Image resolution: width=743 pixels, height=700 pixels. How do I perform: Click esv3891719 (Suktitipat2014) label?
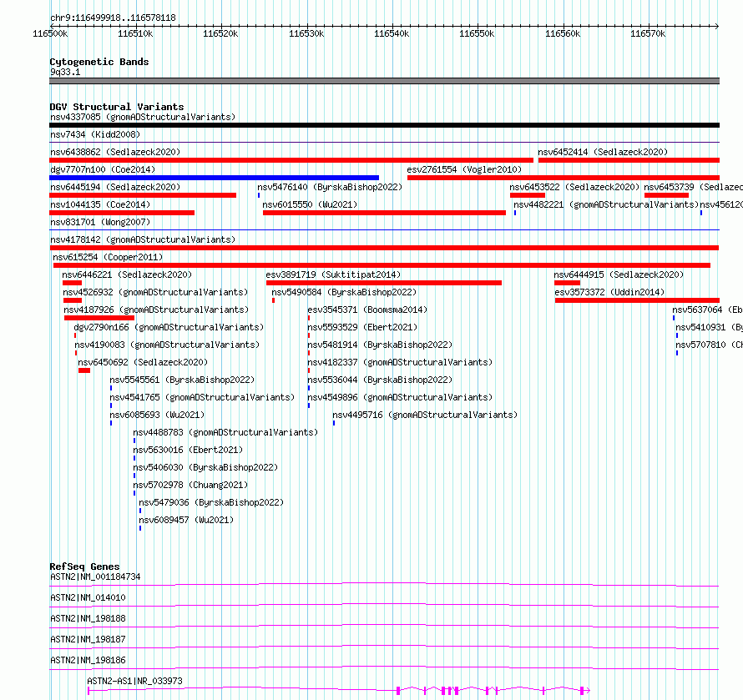(x=333, y=274)
